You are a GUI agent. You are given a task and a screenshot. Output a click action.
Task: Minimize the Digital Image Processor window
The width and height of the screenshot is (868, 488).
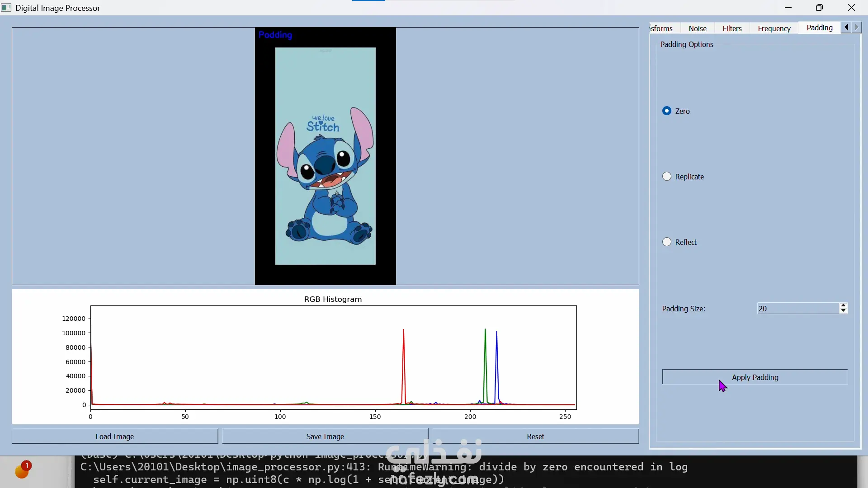click(x=788, y=8)
